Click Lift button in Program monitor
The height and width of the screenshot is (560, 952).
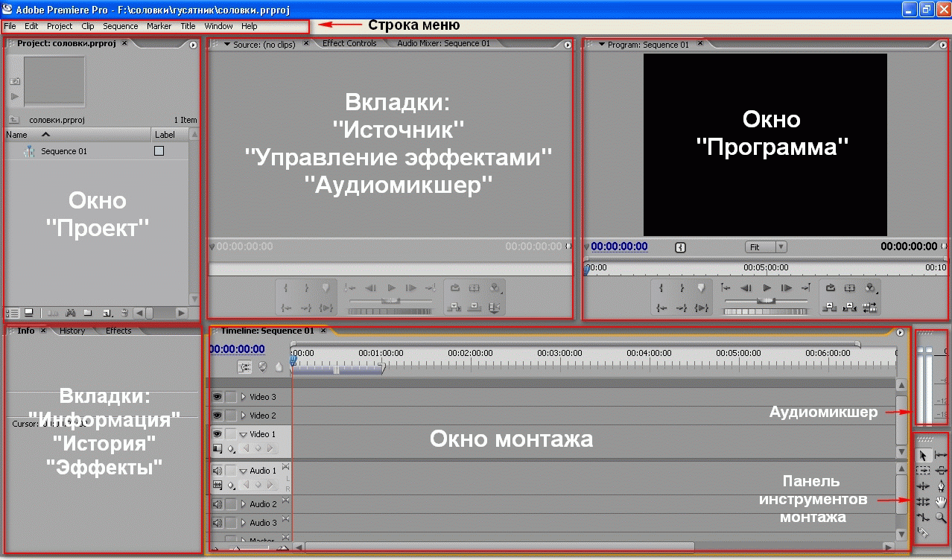point(829,308)
